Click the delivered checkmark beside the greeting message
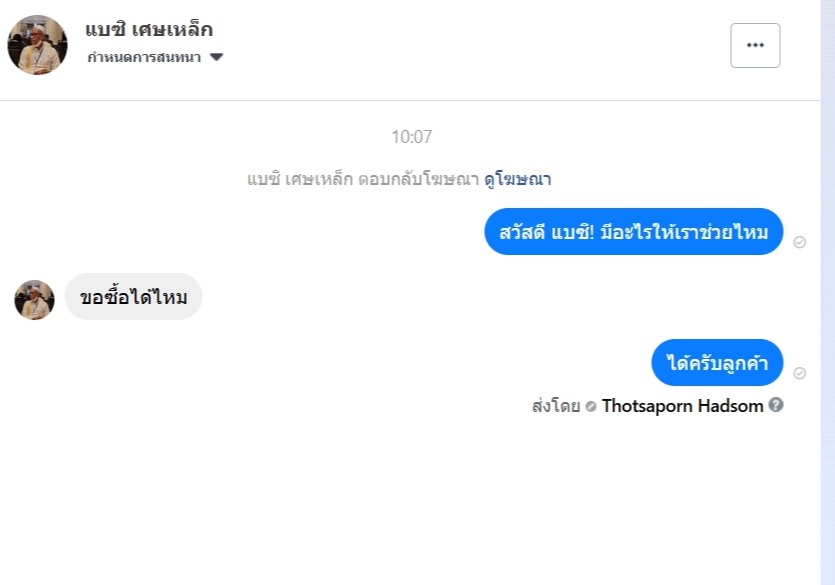Viewport: 835px width, 585px height. [799, 242]
